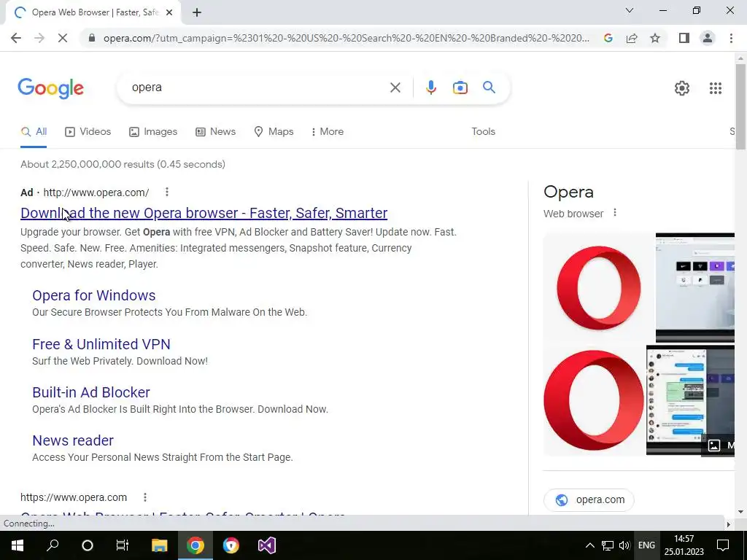
Task: Click the ad URL http://www.opera.com/
Action: point(96,192)
